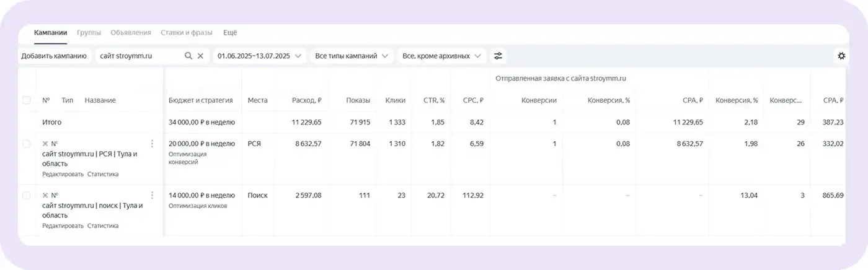Sort by Расход, ₽ column header
Viewport: 868px width, 270px height.
306,100
